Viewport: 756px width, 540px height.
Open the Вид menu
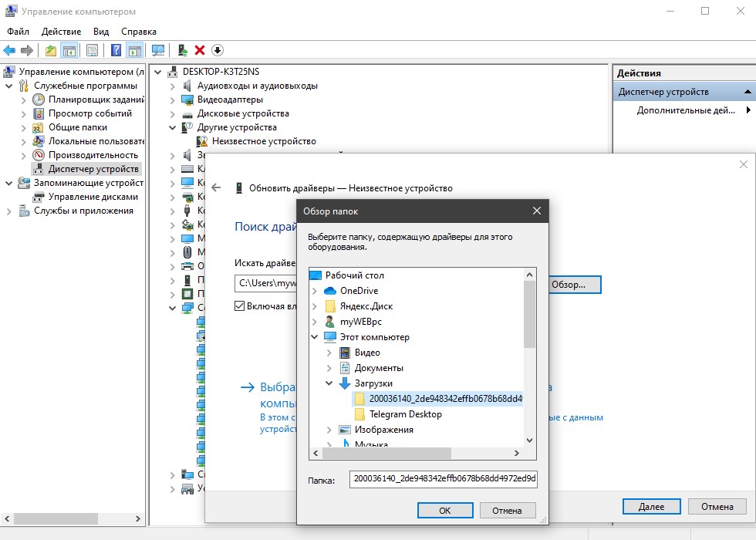pyautogui.click(x=101, y=32)
